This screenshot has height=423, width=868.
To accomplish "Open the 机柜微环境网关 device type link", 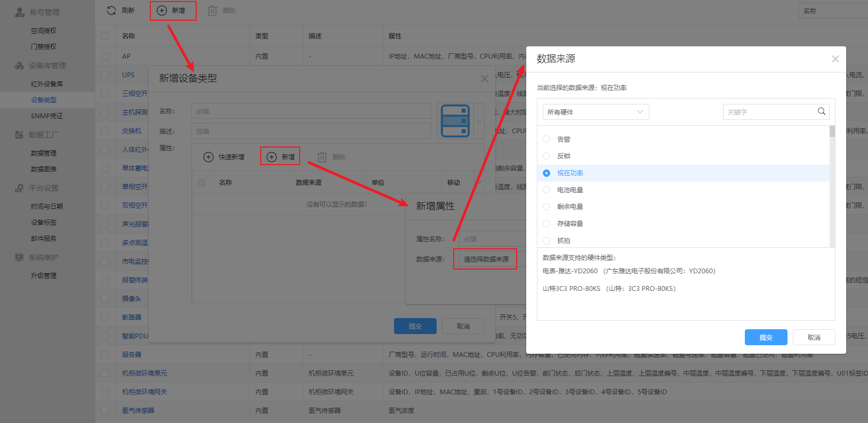I will [144, 392].
